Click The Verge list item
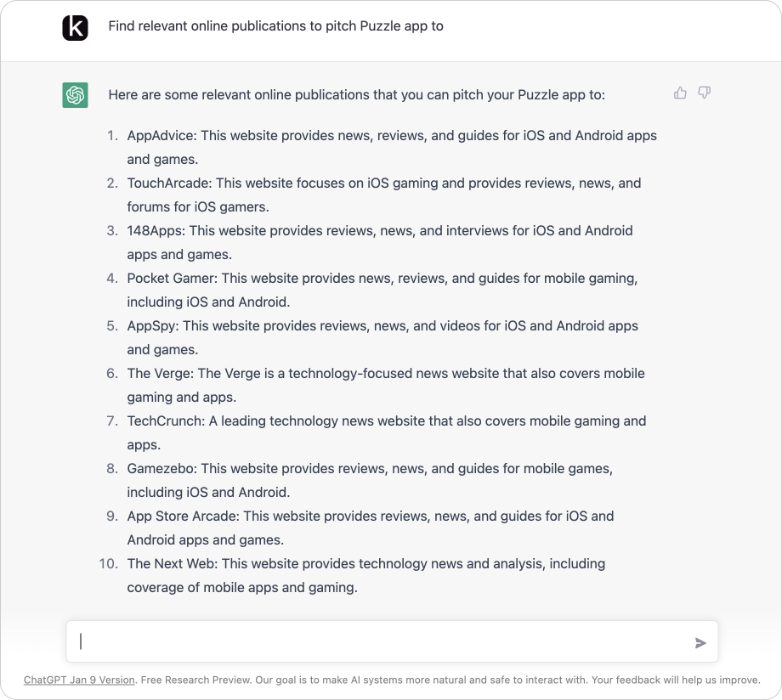The height and width of the screenshot is (700, 782). [x=386, y=385]
